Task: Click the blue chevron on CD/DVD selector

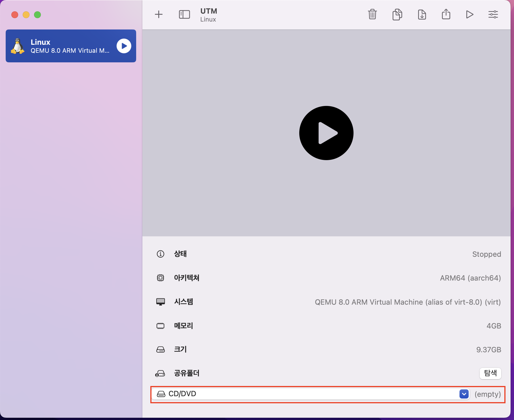Action: 464,394
